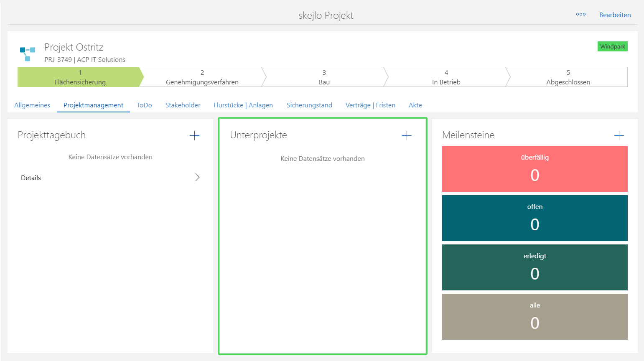Image resolution: width=644 pixels, height=361 pixels.
Task: Select stage 2 Genehmigungsverfahren
Action: click(202, 77)
